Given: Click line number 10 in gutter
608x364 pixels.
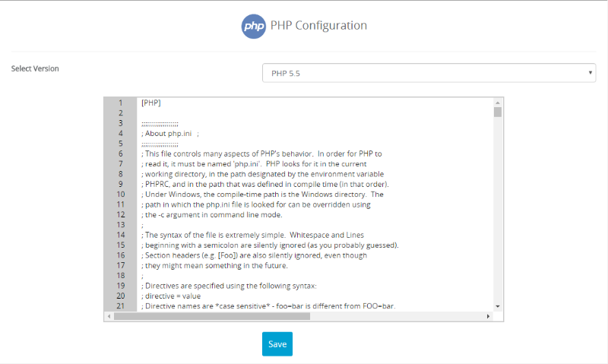Looking at the screenshot, I should [x=121, y=195].
